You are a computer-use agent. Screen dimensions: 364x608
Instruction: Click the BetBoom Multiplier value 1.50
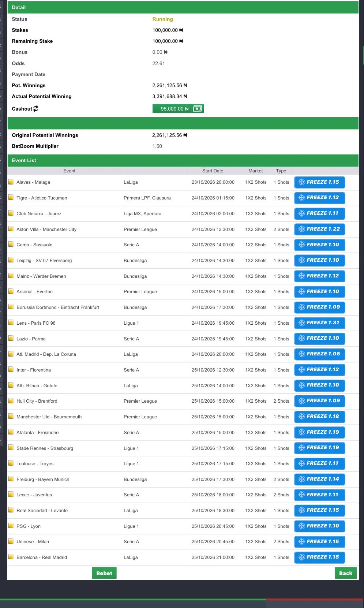(157, 146)
